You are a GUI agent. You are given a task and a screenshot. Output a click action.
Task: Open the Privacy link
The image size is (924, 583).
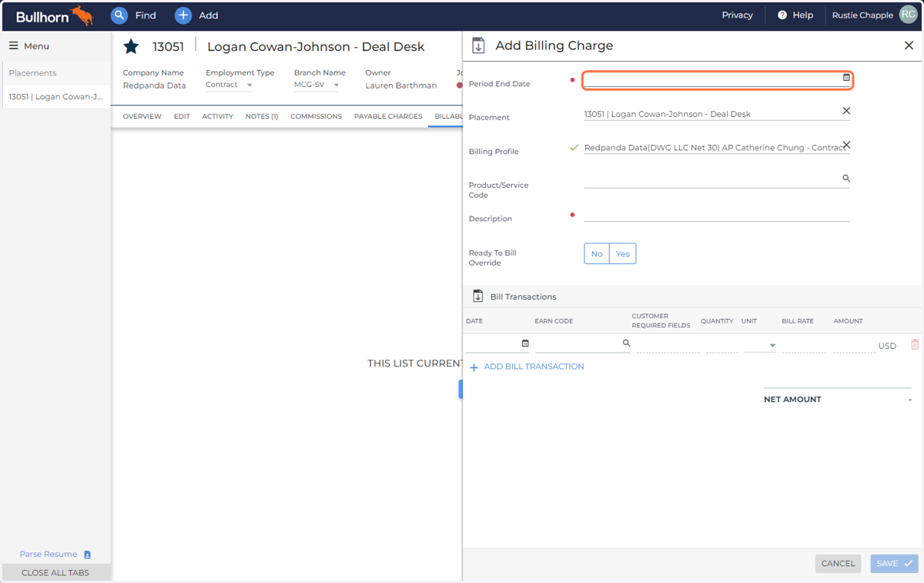point(737,15)
